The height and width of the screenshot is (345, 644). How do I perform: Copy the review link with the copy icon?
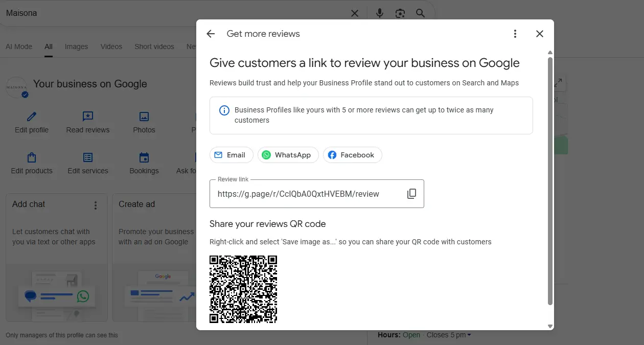click(x=411, y=194)
